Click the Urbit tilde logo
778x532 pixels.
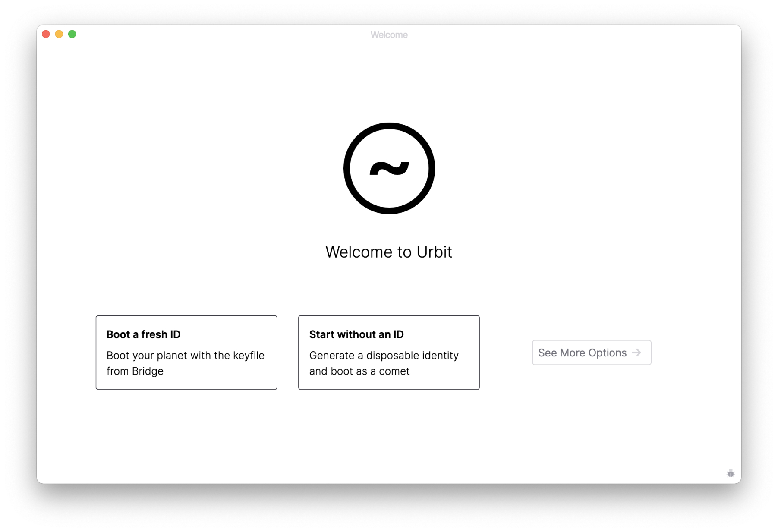[389, 168]
